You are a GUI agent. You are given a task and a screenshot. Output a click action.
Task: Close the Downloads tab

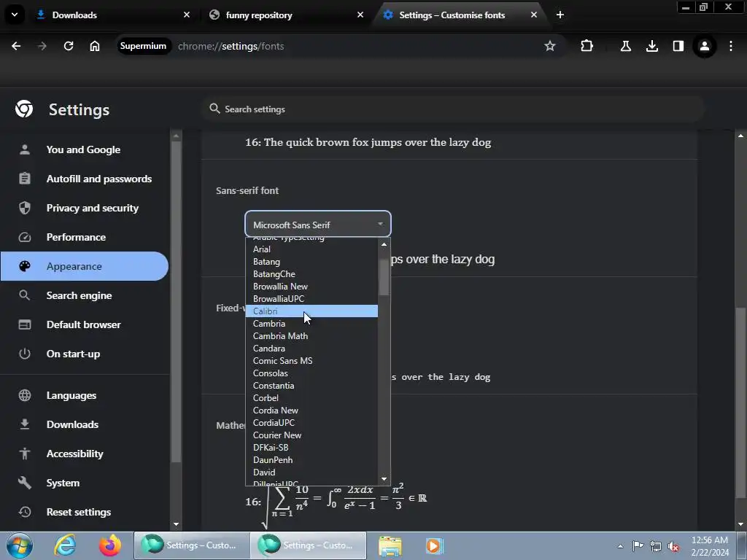[x=187, y=15]
